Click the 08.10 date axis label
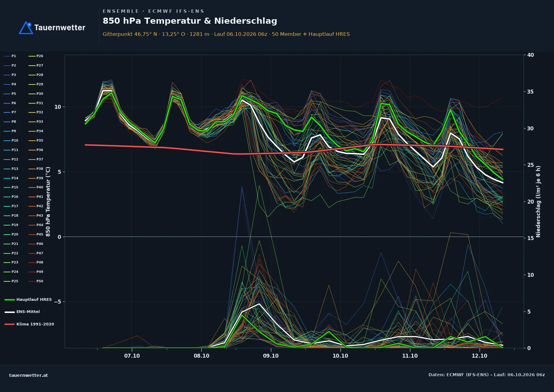This screenshot has height=392, width=554. tap(202, 356)
